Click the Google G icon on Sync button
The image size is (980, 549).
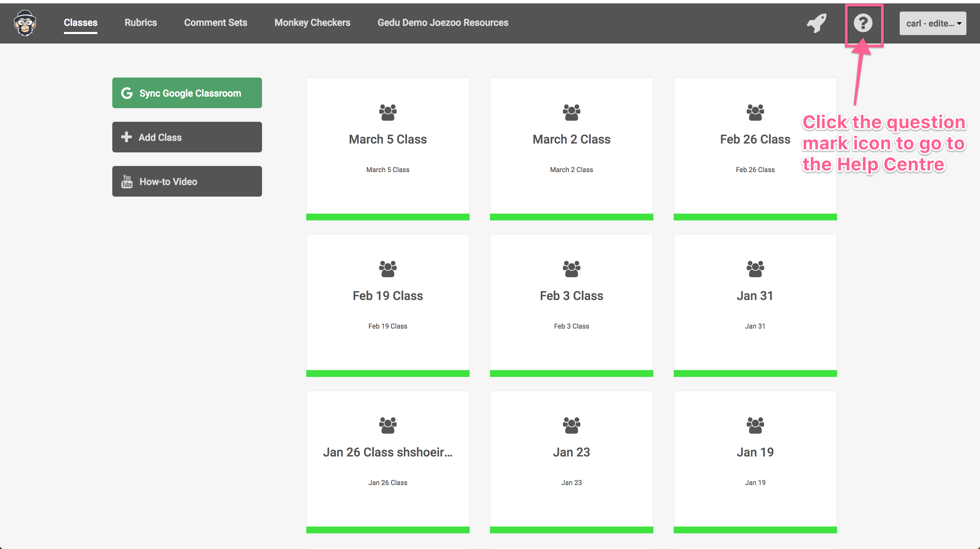[127, 93]
